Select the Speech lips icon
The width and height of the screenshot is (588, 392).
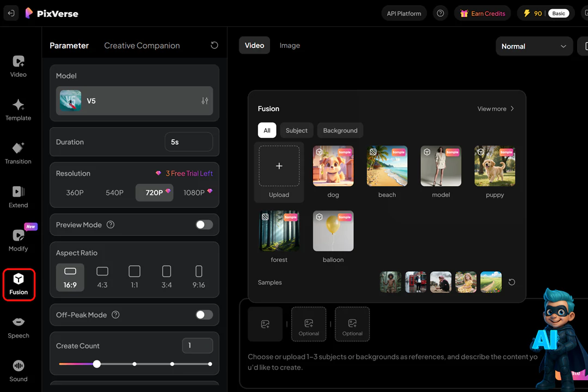point(18,327)
